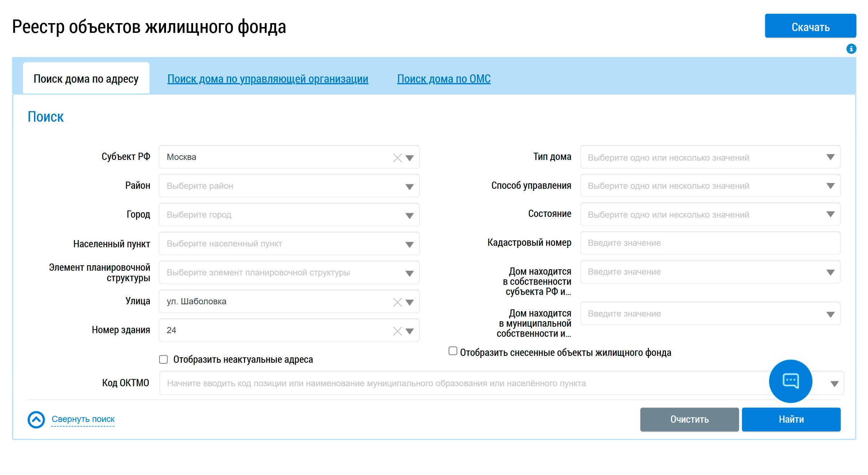Switch to Поиск дома по управляющей организации tab
Image resolution: width=868 pixels, height=475 pixels.
click(268, 79)
